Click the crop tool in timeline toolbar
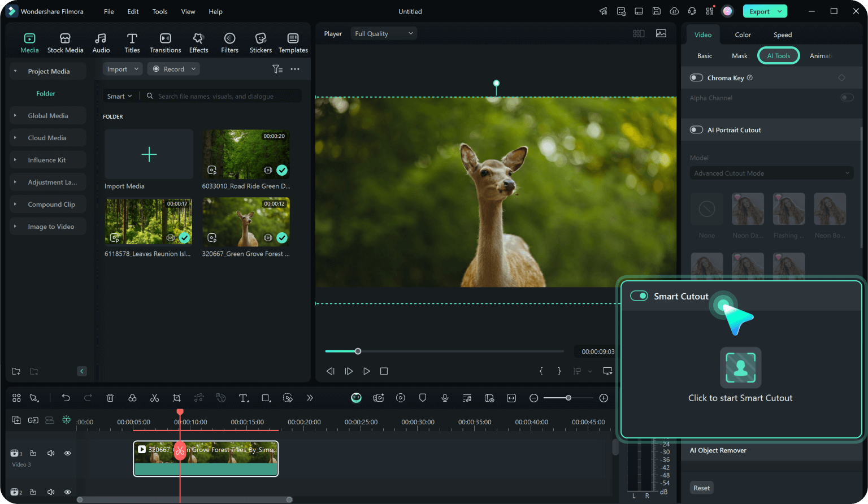This screenshot has width=868, height=504. point(177,398)
